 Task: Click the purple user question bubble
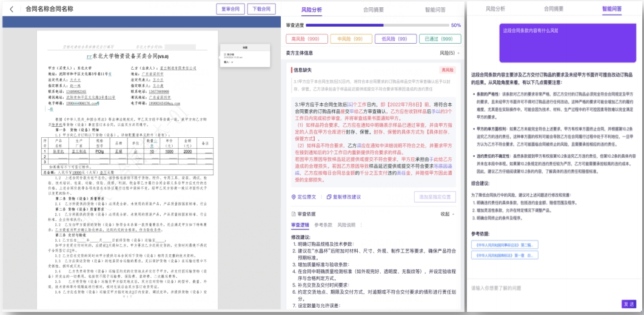coord(568,43)
